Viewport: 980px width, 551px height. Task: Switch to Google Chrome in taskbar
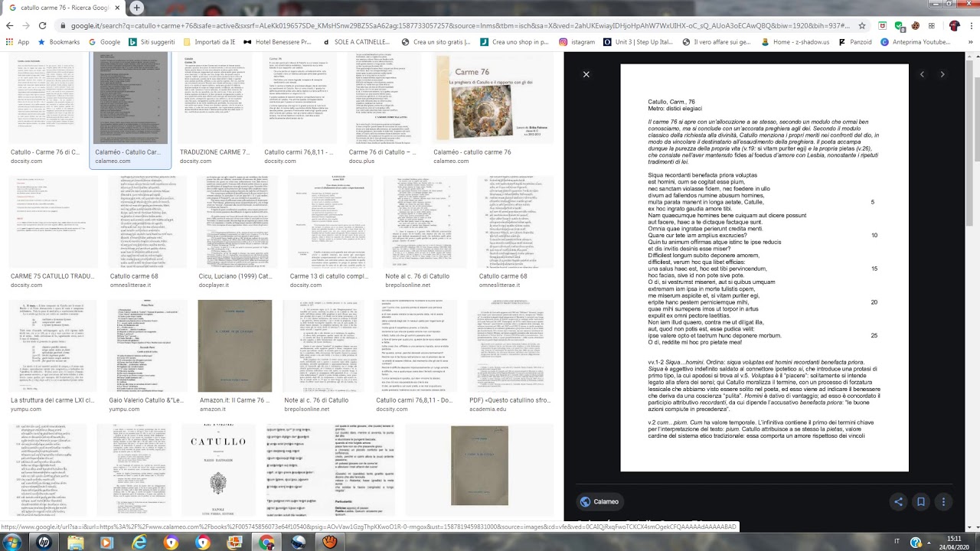[266, 542]
